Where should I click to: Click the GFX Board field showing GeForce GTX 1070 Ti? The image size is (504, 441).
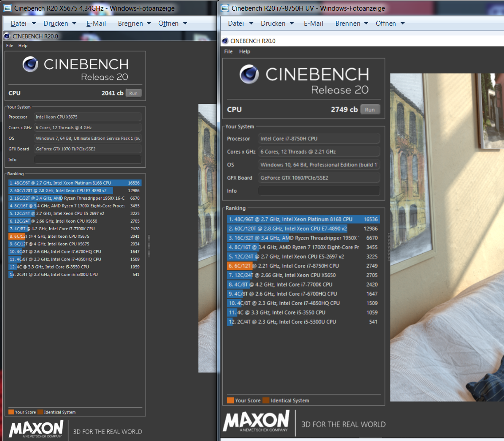[x=88, y=149]
